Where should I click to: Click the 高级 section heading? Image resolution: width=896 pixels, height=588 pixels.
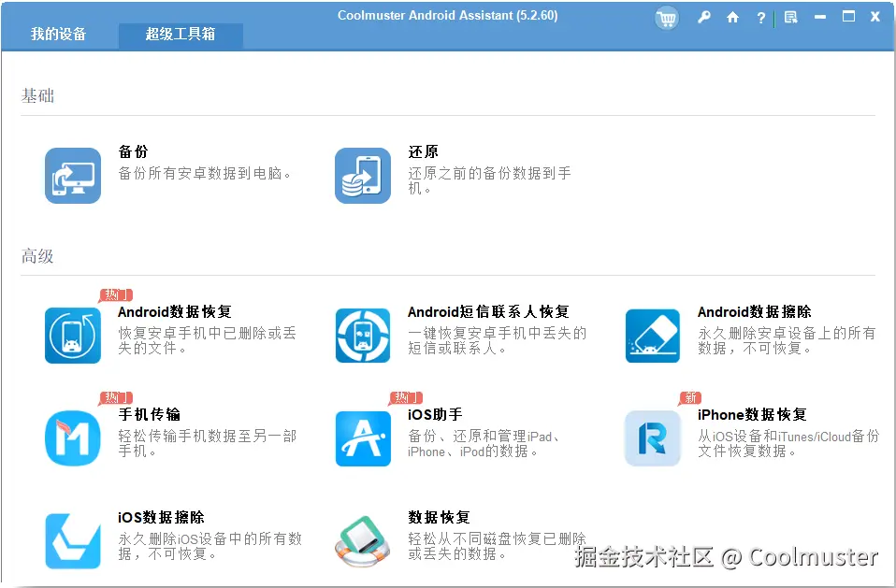[x=37, y=256]
